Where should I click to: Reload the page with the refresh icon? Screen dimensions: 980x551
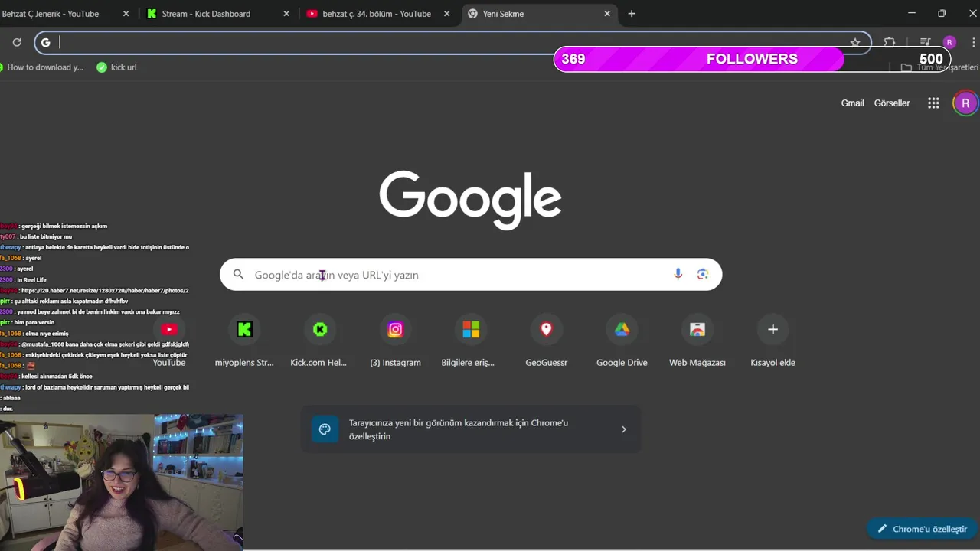coord(17,42)
